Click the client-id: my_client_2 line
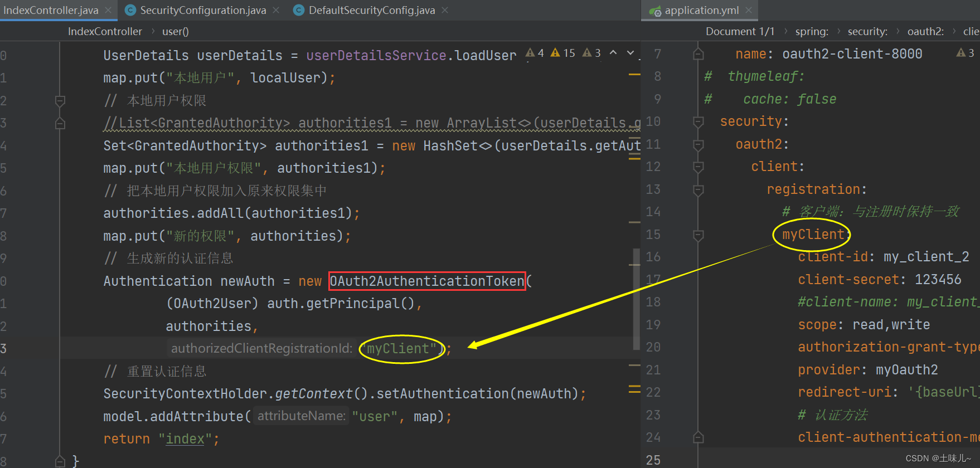The width and height of the screenshot is (980, 468). click(x=884, y=257)
